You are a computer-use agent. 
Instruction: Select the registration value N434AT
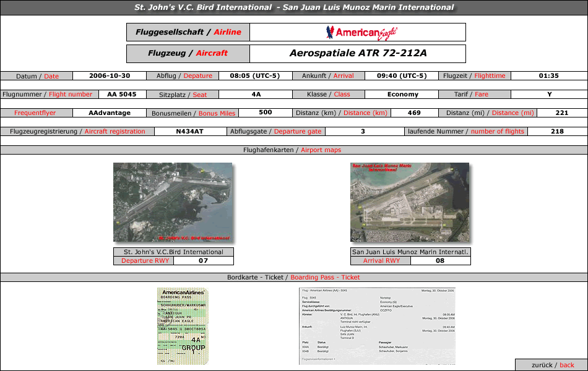point(190,132)
